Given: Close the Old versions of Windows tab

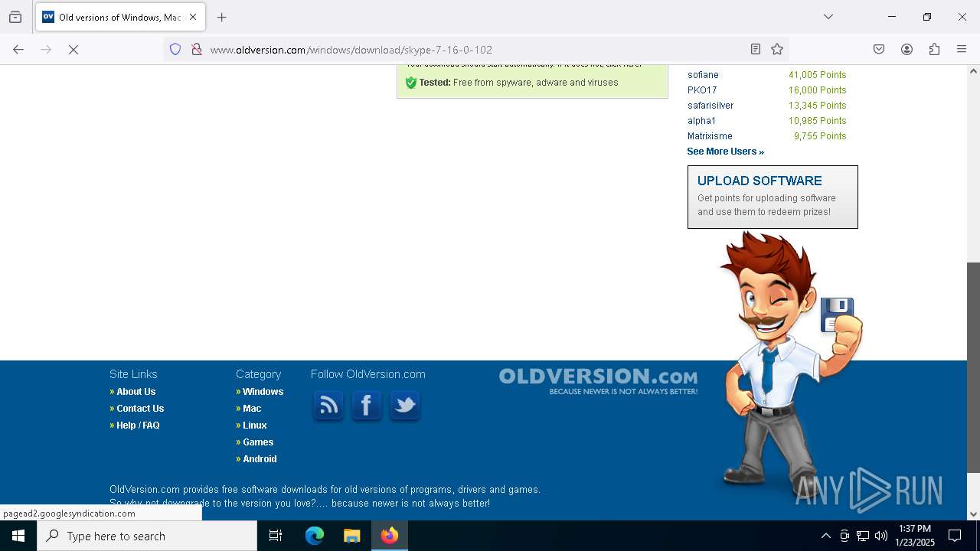Looking at the screenshot, I should click(193, 17).
